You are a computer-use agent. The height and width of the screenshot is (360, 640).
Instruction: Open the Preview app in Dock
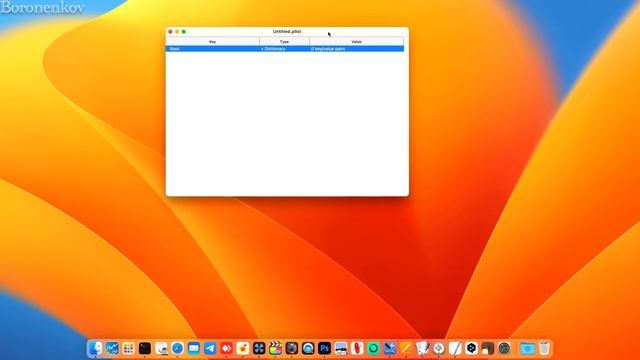point(161,348)
